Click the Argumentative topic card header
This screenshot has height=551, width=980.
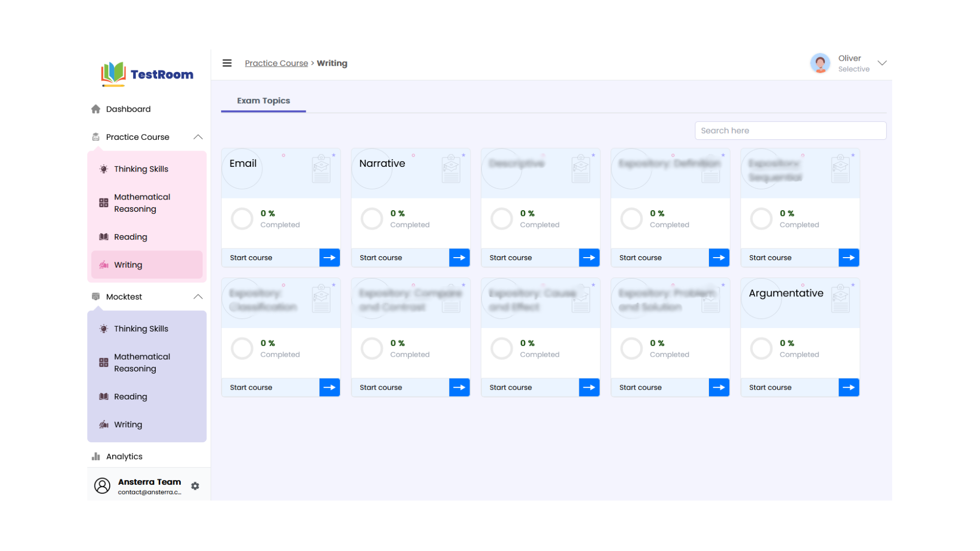coord(800,303)
